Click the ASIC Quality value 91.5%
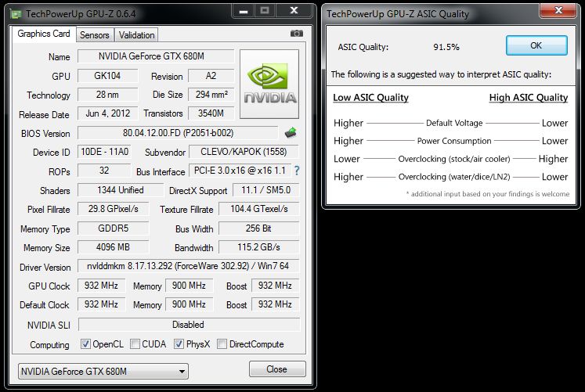 tap(446, 47)
